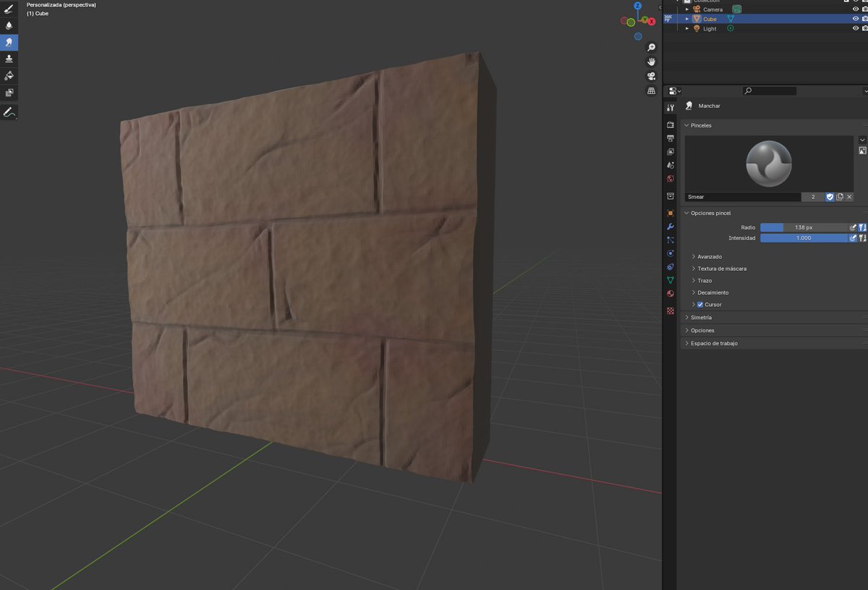This screenshot has height=590, width=868.
Task: Open the Scene properties tab
Action: [x=671, y=165]
